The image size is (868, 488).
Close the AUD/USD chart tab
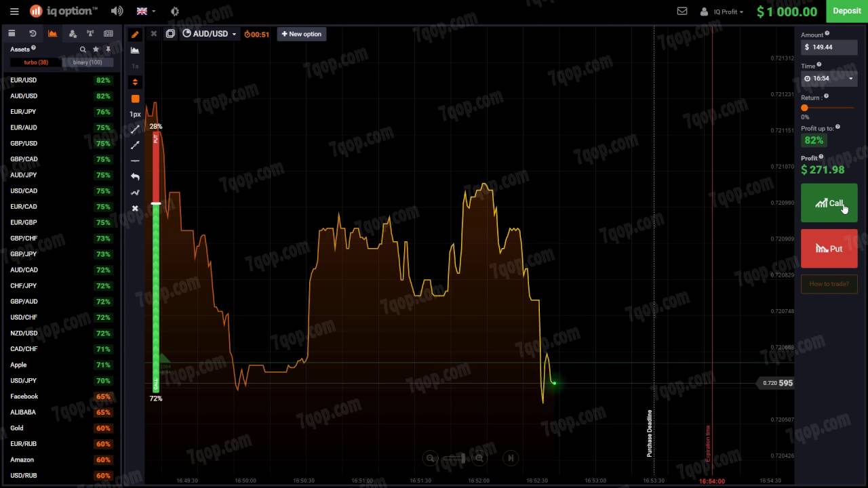pos(153,34)
